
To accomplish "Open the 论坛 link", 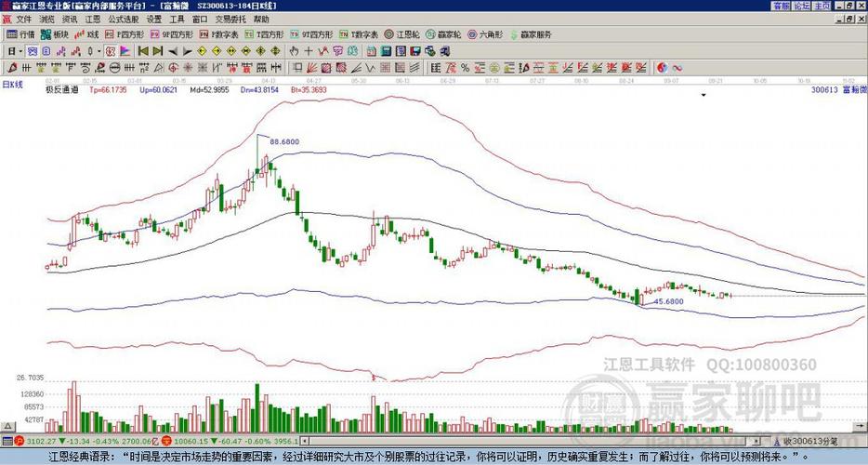I will click(802, 6).
